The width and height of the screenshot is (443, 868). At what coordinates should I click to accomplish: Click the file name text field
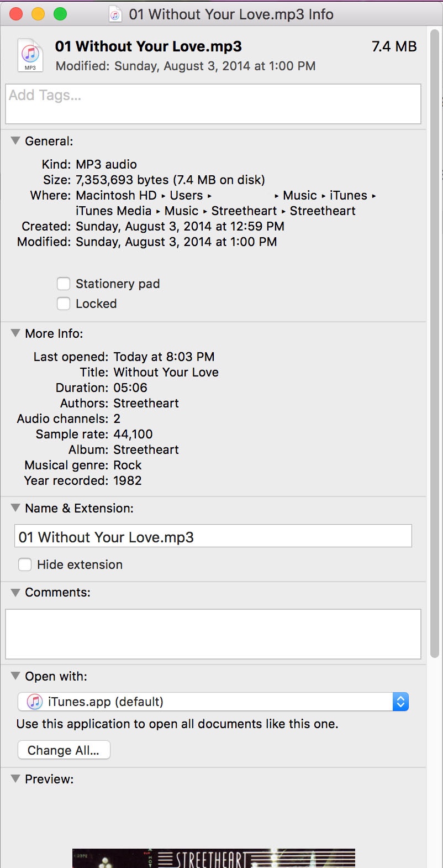pyautogui.click(x=213, y=537)
